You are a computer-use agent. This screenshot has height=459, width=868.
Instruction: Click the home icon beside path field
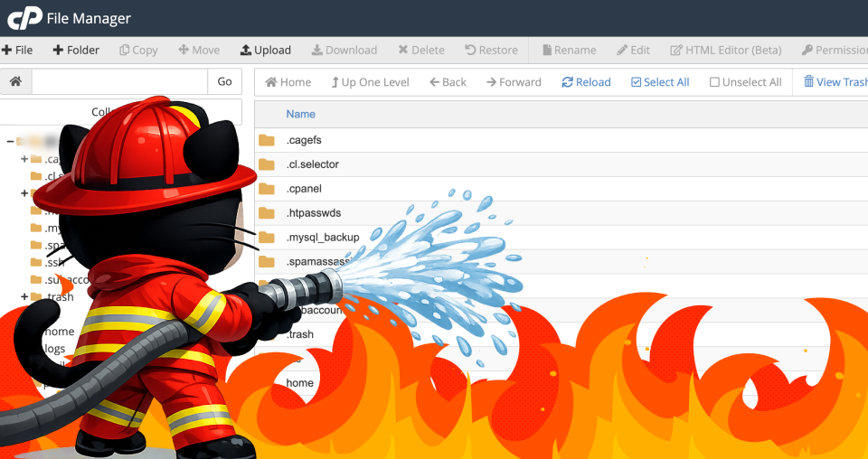pos(15,82)
